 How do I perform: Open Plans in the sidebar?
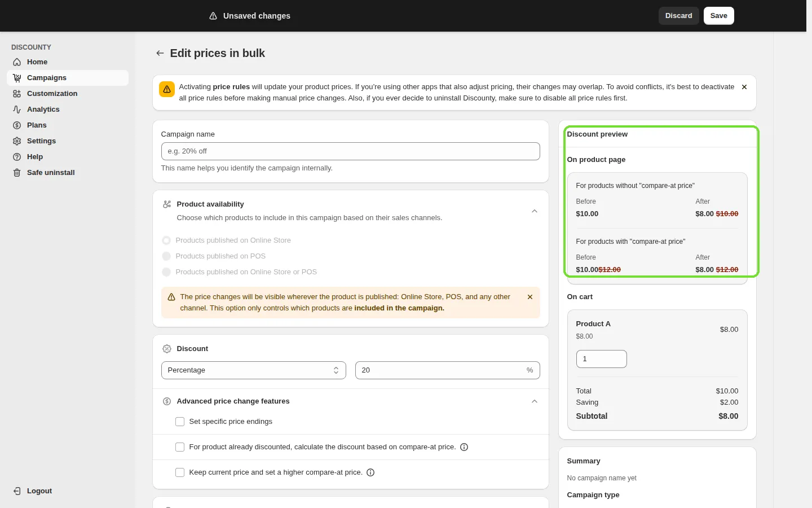pos(68,125)
